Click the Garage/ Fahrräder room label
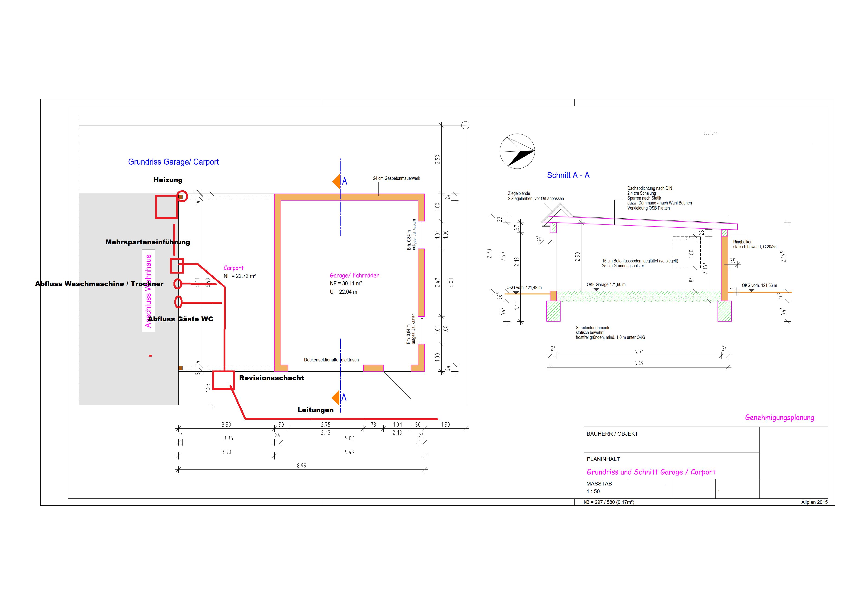 tap(354, 275)
